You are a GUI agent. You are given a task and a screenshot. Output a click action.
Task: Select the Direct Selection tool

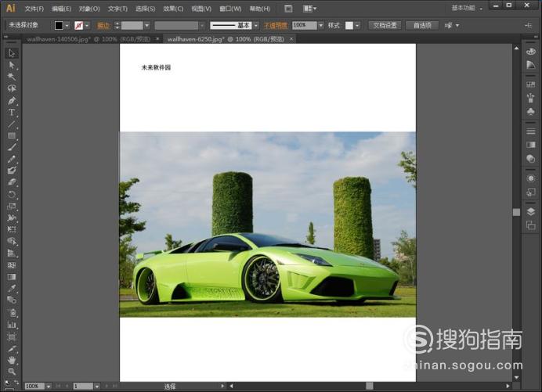click(12, 65)
